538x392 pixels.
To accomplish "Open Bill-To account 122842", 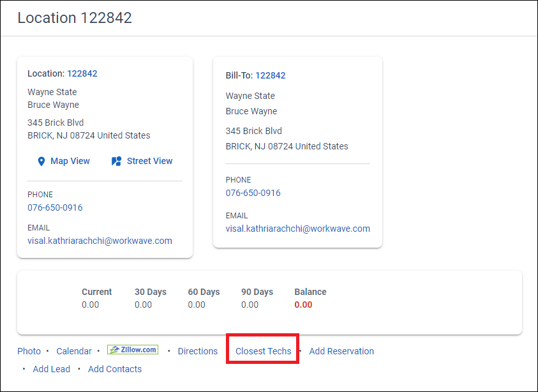I will (x=270, y=75).
